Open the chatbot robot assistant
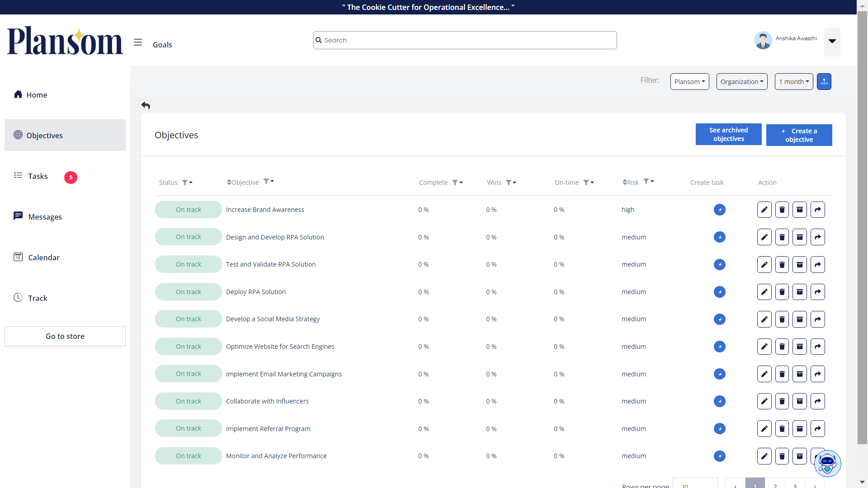The image size is (868, 488). (x=827, y=463)
